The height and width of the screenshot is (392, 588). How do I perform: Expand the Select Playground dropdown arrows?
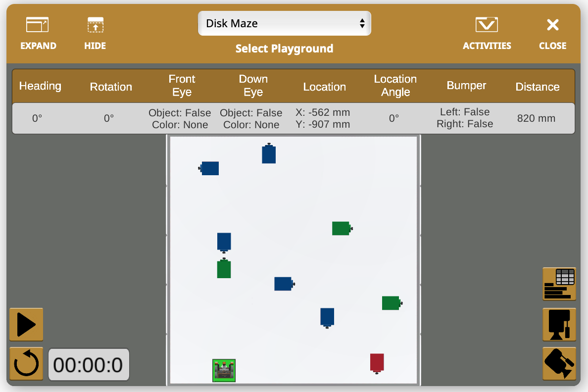pos(363,23)
